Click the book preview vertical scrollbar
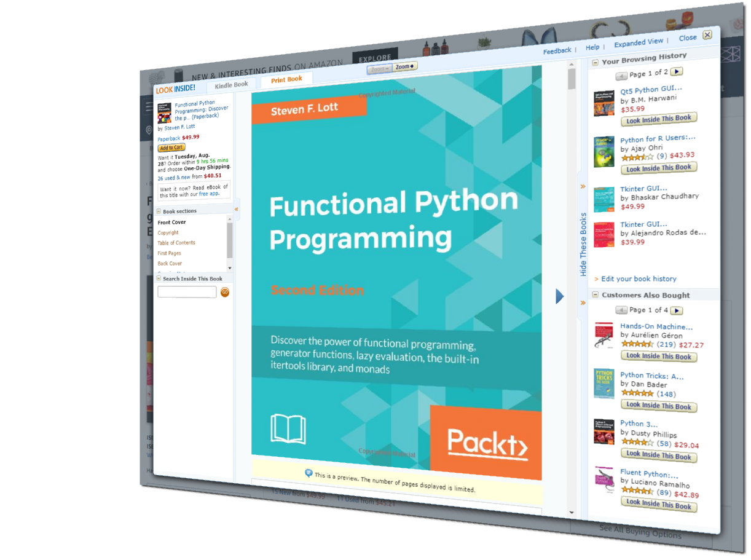The height and width of the screenshot is (560, 751). (x=572, y=79)
